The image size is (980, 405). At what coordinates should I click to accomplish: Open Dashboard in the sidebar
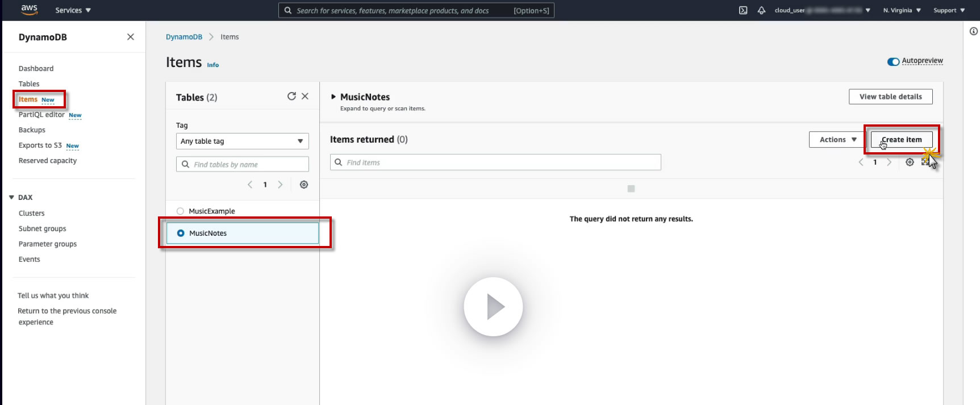(x=36, y=69)
